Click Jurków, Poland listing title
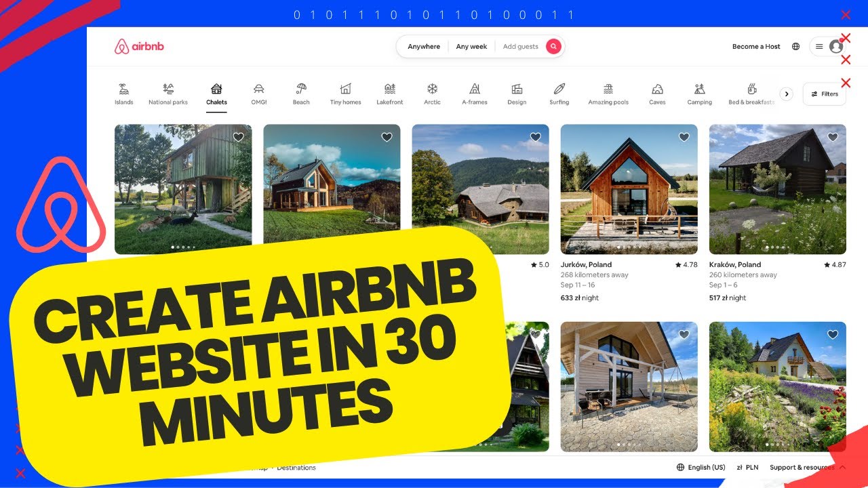The image size is (868, 488). (x=586, y=265)
